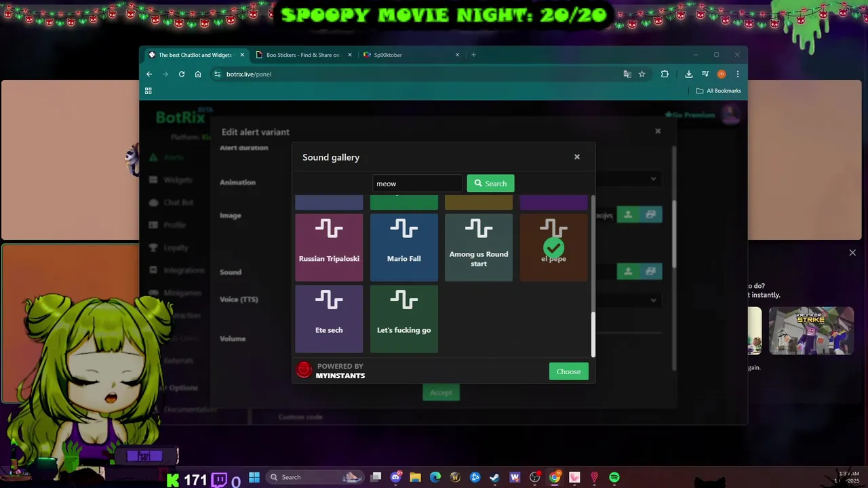Open the media control icon
This screenshot has height=488, width=868.
tap(705, 74)
